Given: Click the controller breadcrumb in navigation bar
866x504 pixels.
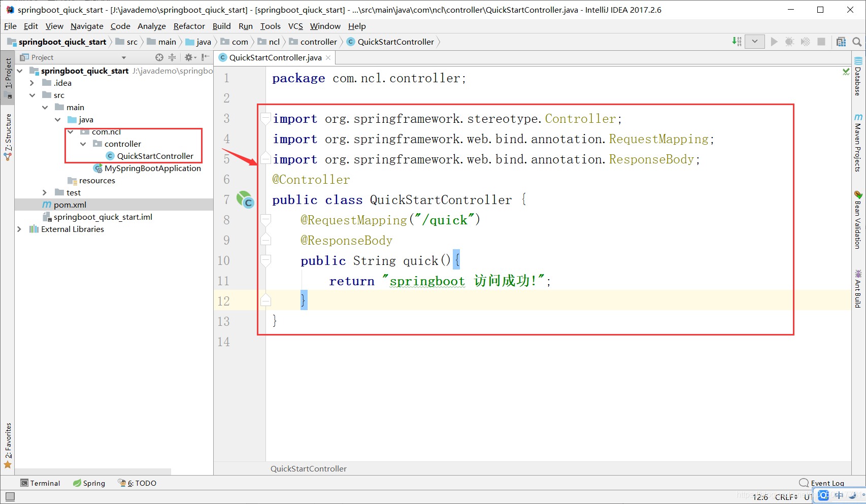Looking at the screenshot, I should (x=313, y=42).
